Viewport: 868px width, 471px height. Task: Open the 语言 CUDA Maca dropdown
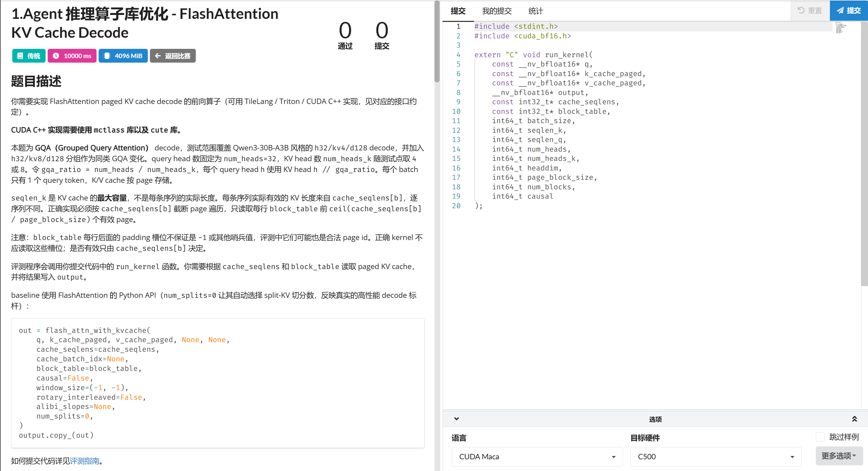click(x=537, y=457)
